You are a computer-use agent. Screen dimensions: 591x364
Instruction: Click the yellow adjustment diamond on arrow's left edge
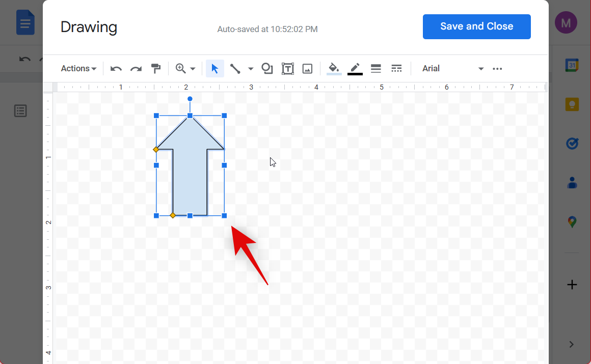(x=156, y=150)
